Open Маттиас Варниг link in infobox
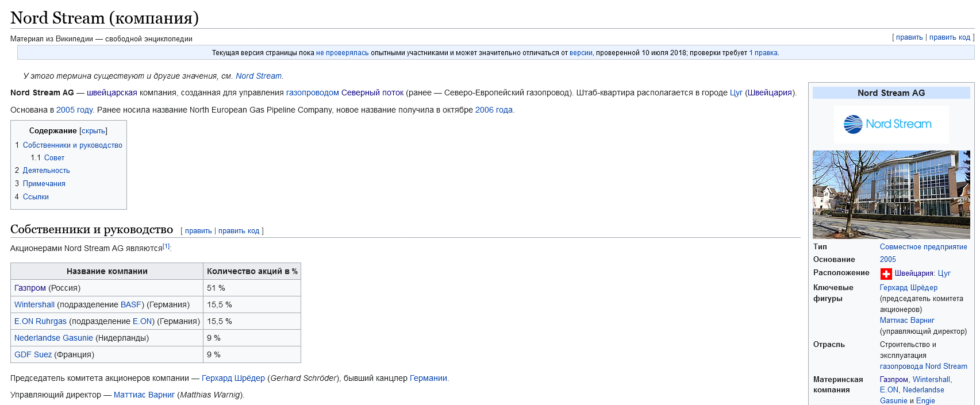Viewport: 980px width, 405px height. [907, 321]
